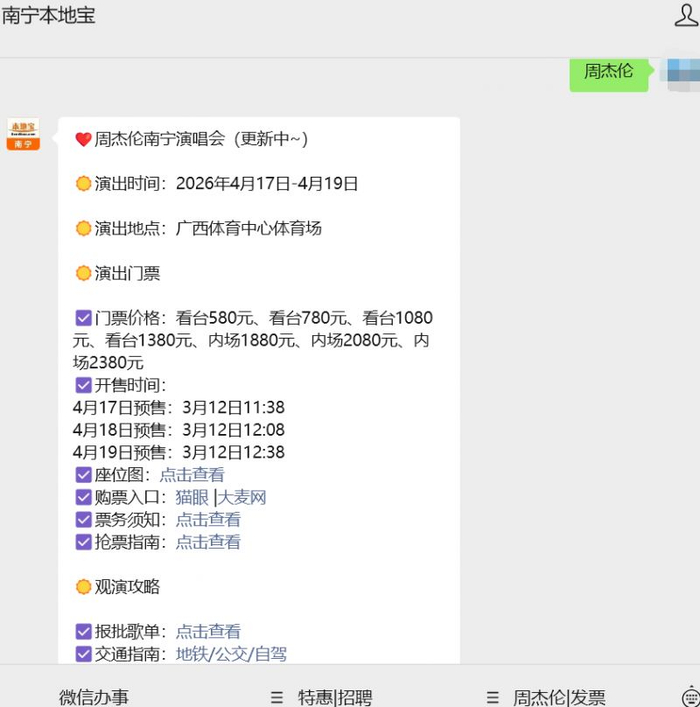
Task: Open the 座位图 点击查看 link
Action: [x=192, y=474]
